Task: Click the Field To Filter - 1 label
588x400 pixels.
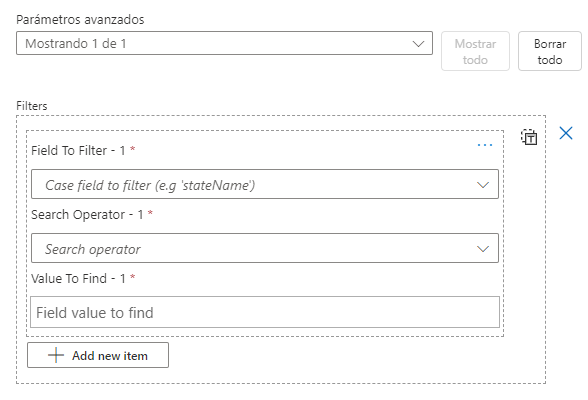Action: pos(78,151)
